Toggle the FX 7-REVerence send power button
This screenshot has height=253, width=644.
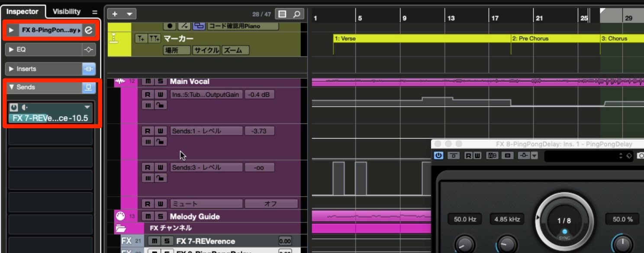[x=14, y=107]
